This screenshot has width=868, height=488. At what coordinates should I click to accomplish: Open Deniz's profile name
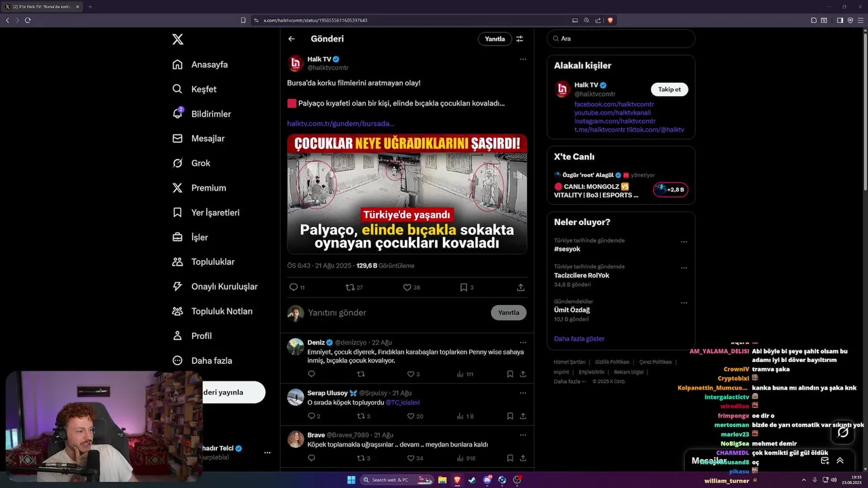click(316, 342)
